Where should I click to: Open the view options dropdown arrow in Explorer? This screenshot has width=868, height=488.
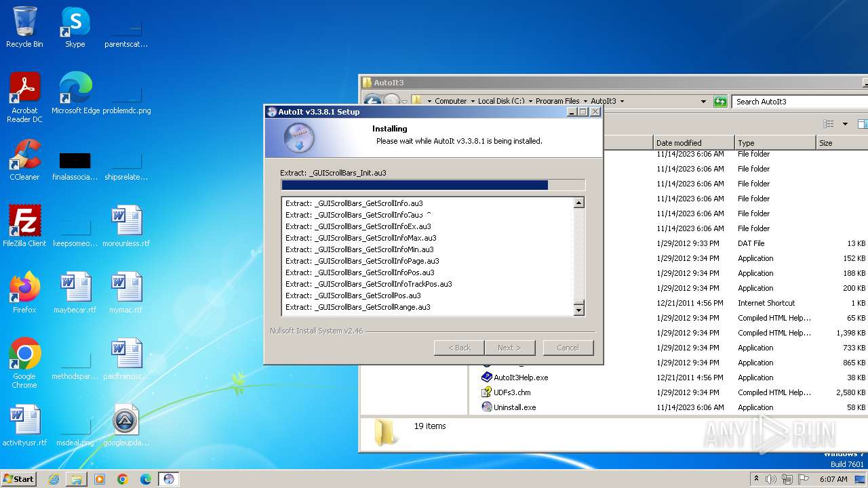coord(845,124)
